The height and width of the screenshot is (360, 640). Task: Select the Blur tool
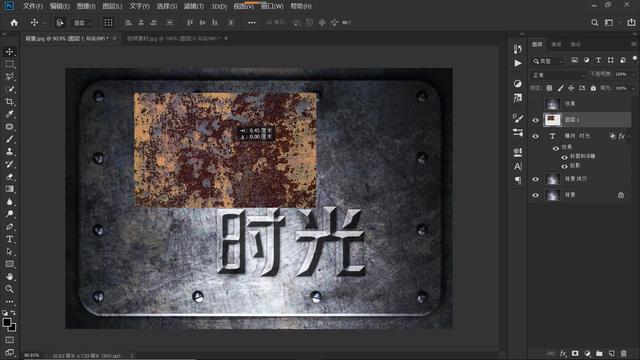[x=9, y=202]
